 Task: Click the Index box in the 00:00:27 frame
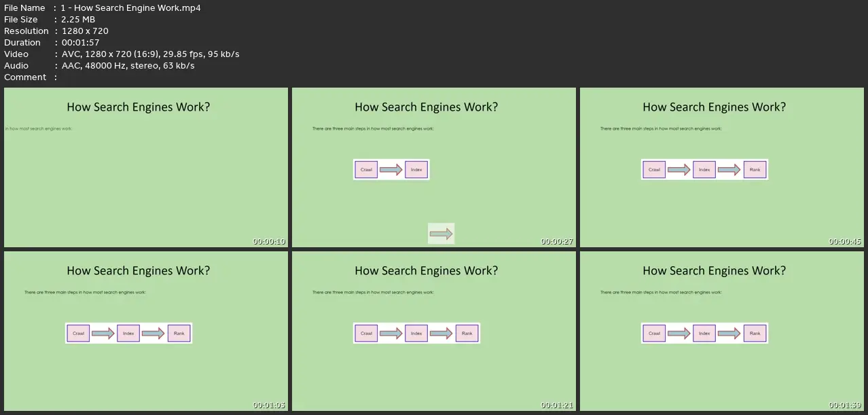pyautogui.click(x=416, y=170)
